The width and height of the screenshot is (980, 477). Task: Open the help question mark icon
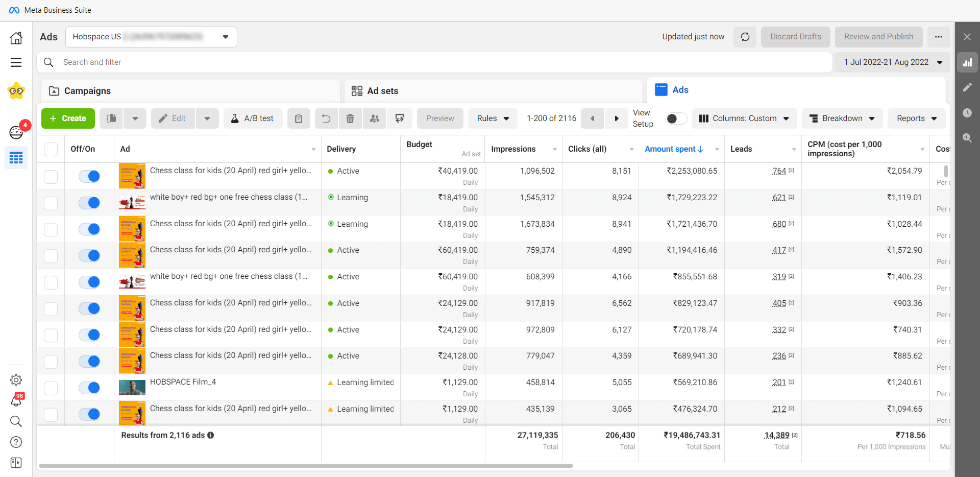pos(16,442)
